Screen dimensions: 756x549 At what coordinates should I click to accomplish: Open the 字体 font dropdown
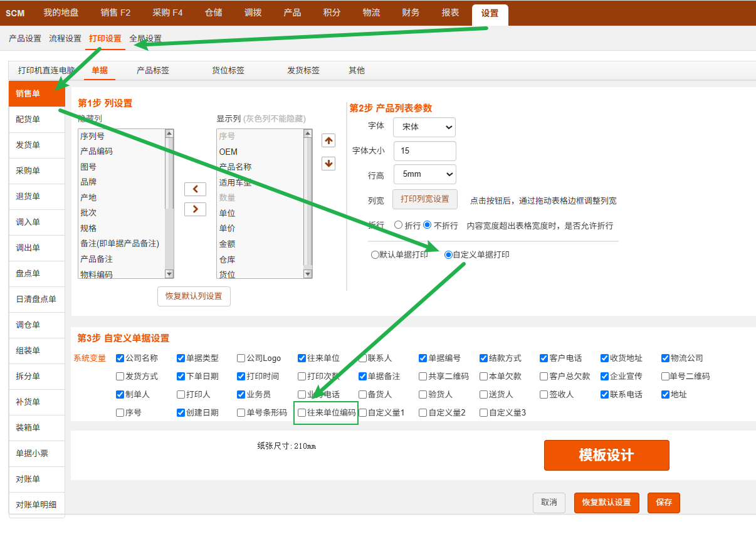424,127
